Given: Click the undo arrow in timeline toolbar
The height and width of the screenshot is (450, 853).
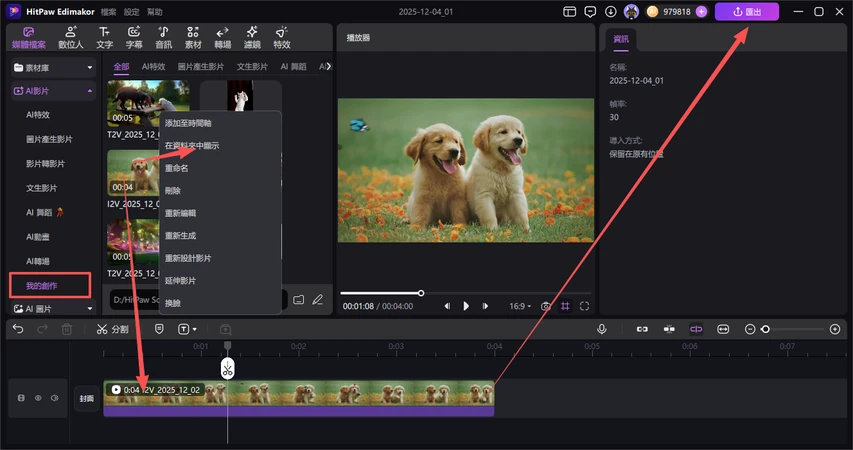Looking at the screenshot, I should point(18,329).
